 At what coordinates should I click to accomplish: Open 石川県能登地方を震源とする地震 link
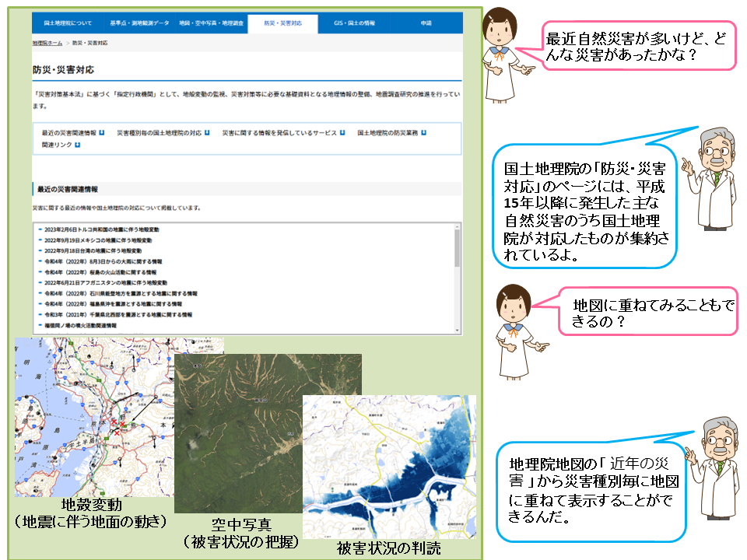tap(121, 293)
